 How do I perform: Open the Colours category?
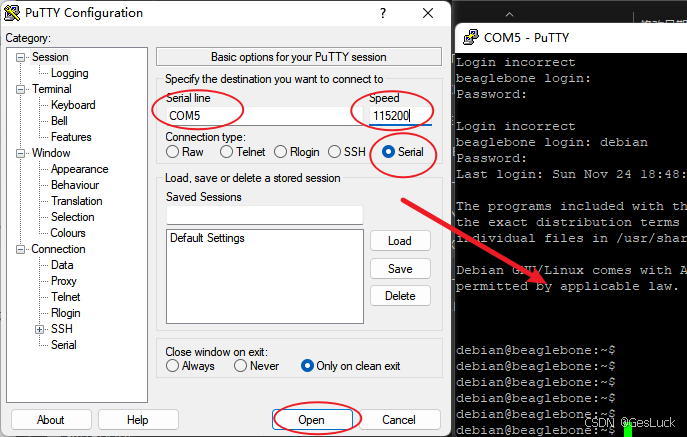click(x=68, y=233)
